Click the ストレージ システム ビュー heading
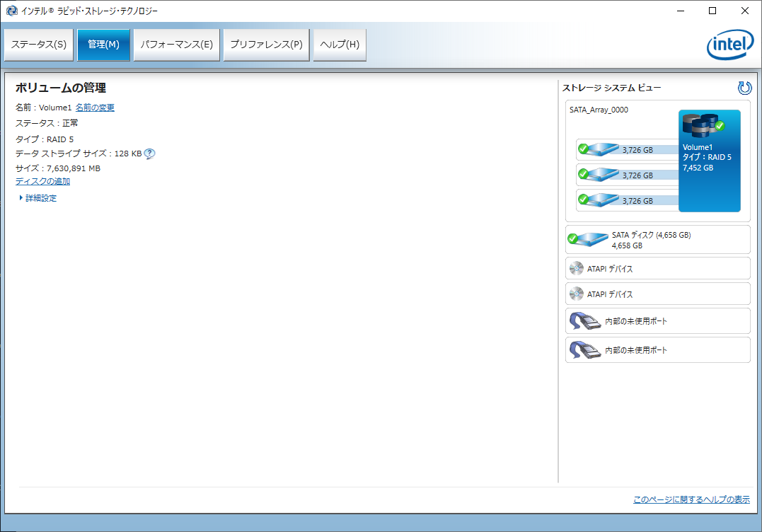The width and height of the screenshot is (762, 532). tap(611, 88)
